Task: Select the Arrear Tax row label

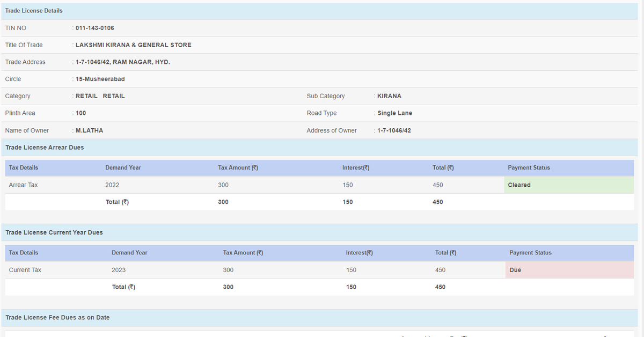Action: point(23,185)
